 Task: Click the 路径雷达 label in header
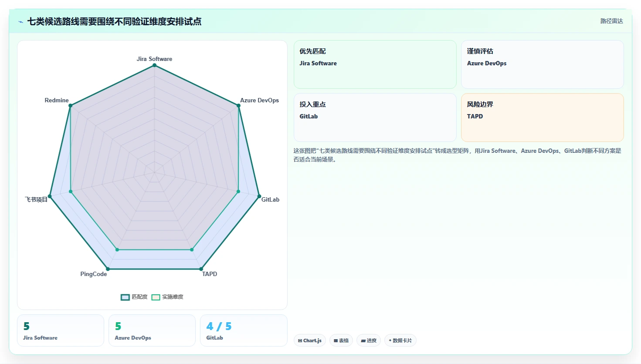(x=612, y=21)
